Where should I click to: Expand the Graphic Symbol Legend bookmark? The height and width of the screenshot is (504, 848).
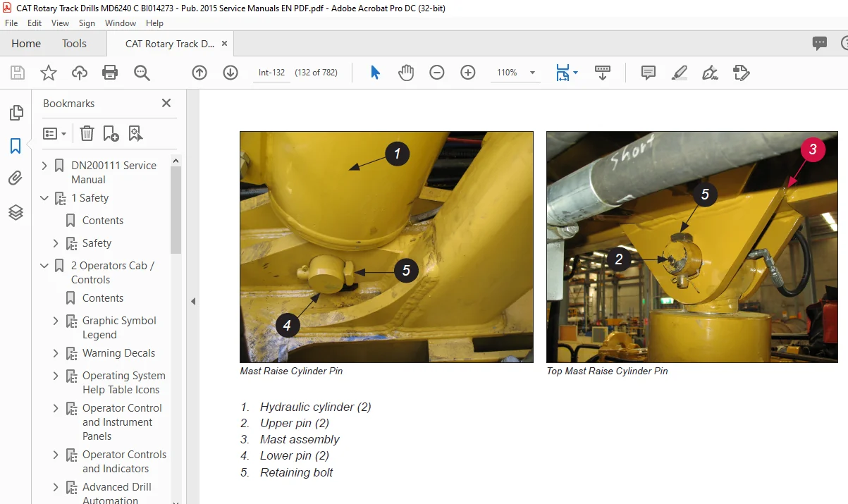pyautogui.click(x=56, y=321)
